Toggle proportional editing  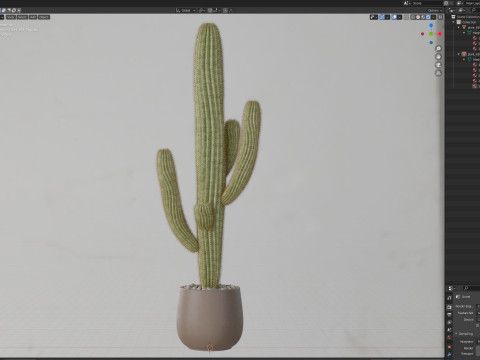point(225,10)
